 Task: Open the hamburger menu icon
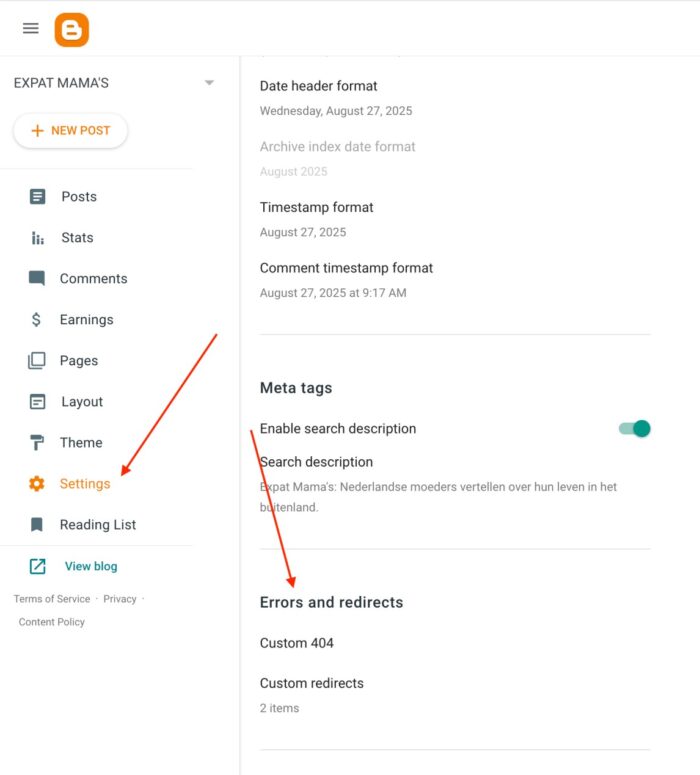click(31, 28)
